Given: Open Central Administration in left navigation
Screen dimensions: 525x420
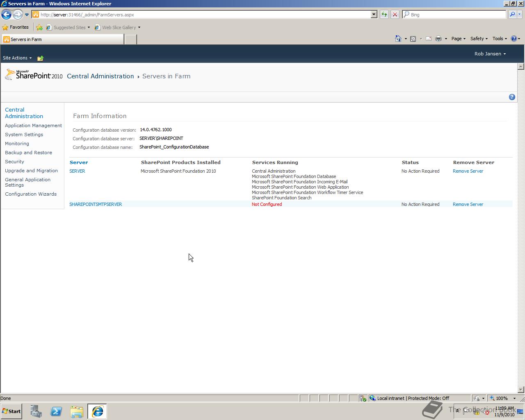Looking at the screenshot, I should 24,113.
